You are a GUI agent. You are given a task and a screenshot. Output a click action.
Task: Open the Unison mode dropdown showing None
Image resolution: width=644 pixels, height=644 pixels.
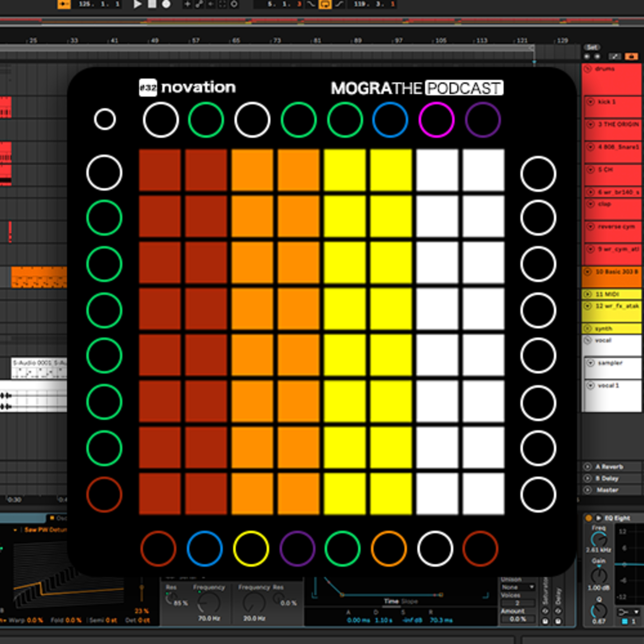click(518, 587)
